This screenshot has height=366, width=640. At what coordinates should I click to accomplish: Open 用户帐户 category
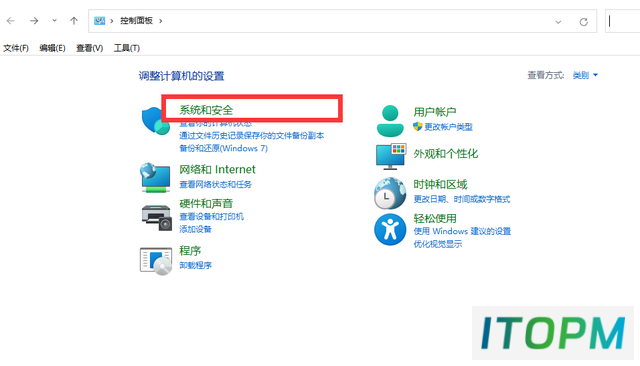pyautogui.click(x=435, y=112)
